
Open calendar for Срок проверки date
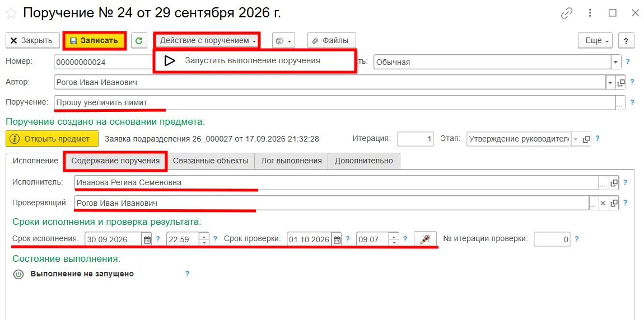pos(337,239)
